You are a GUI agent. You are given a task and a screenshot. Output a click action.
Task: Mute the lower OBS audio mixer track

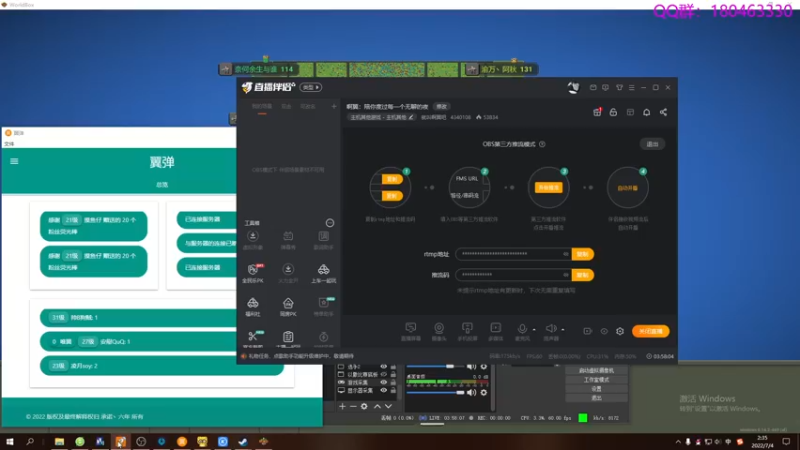471,392
